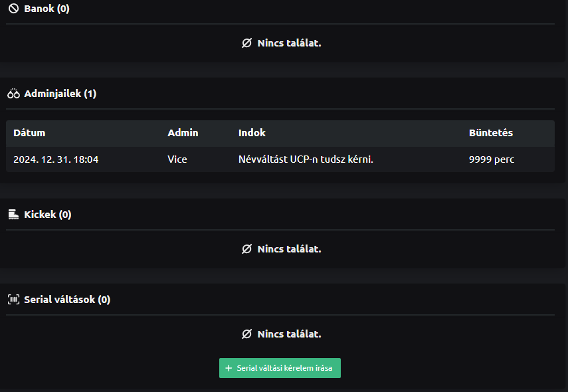Open the Adminjailek (1) section heading

60,94
